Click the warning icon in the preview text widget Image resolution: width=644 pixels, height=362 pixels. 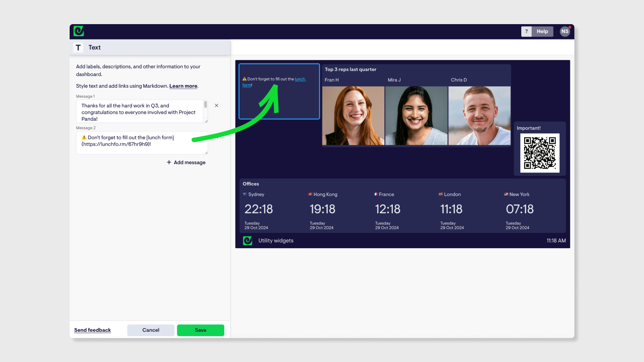244,79
